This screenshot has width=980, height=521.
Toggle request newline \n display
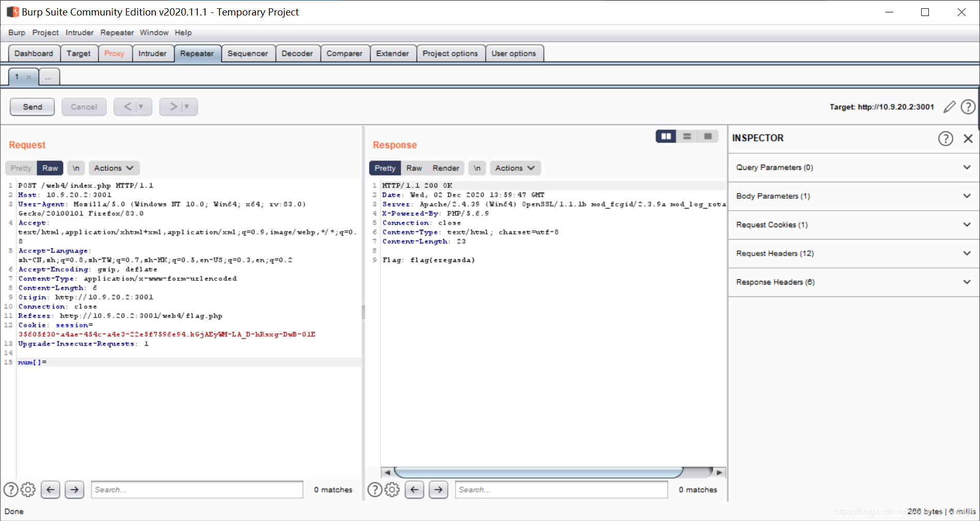(76, 168)
